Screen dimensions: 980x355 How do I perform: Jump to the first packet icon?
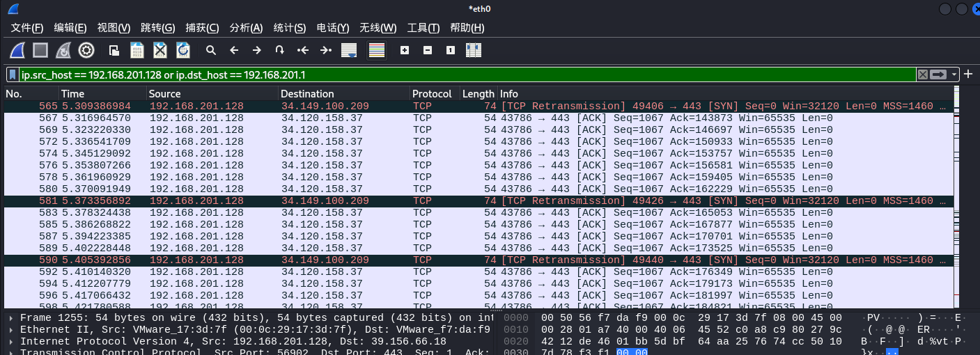(303, 50)
